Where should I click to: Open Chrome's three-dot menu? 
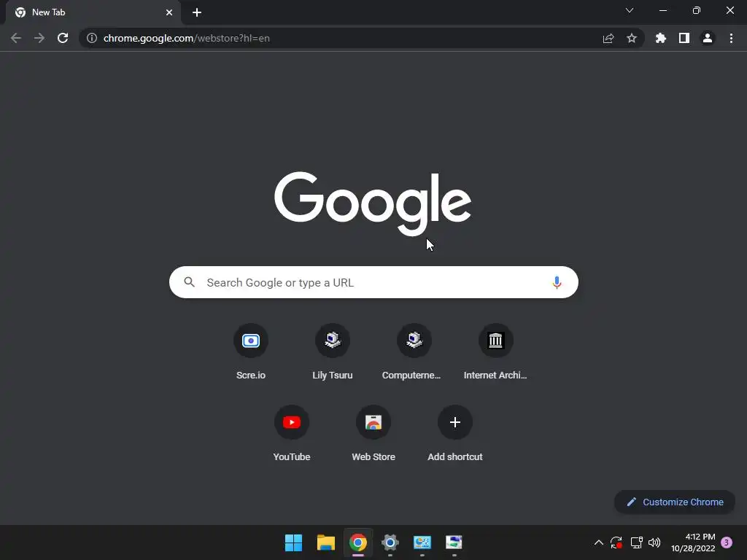click(x=731, y=38)
